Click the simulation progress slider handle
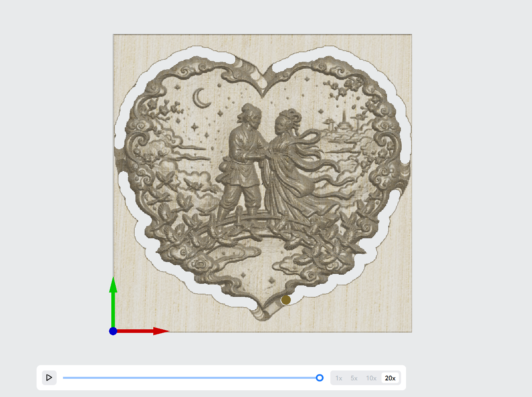The width and height of the screenshot is (532, 397). [320, 378]
